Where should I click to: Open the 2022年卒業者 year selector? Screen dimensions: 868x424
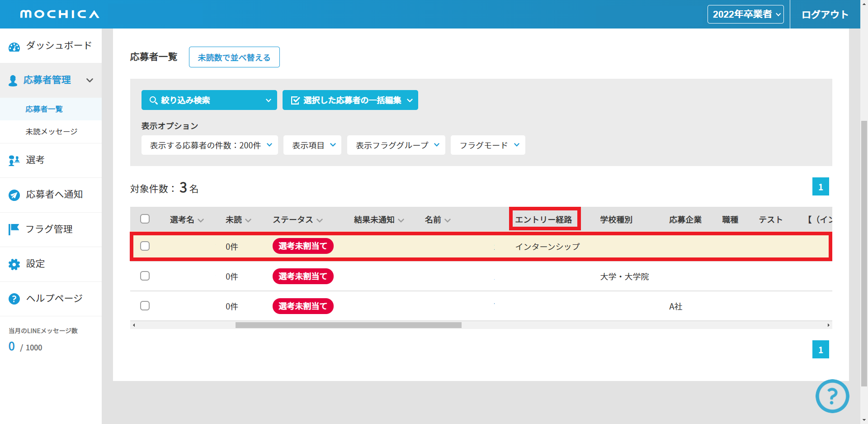745,14
